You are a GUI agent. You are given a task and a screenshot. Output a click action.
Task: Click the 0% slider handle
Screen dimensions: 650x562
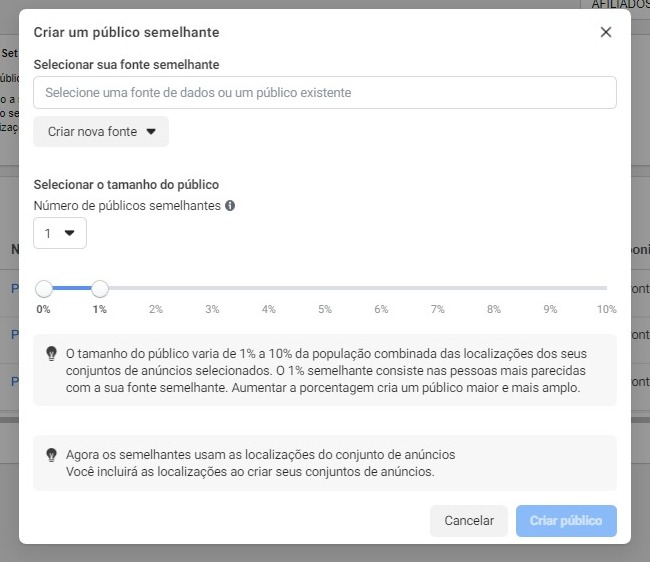44,288
